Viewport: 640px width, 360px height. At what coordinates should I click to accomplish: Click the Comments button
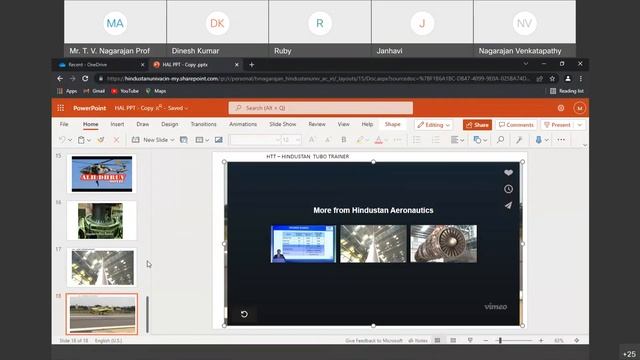pos(516,125)
